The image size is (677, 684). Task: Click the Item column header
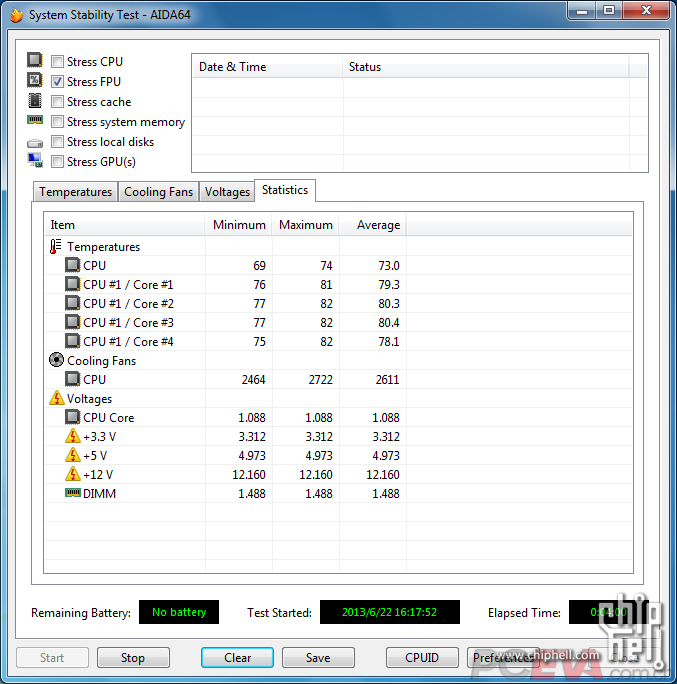[x=125, y=225]
